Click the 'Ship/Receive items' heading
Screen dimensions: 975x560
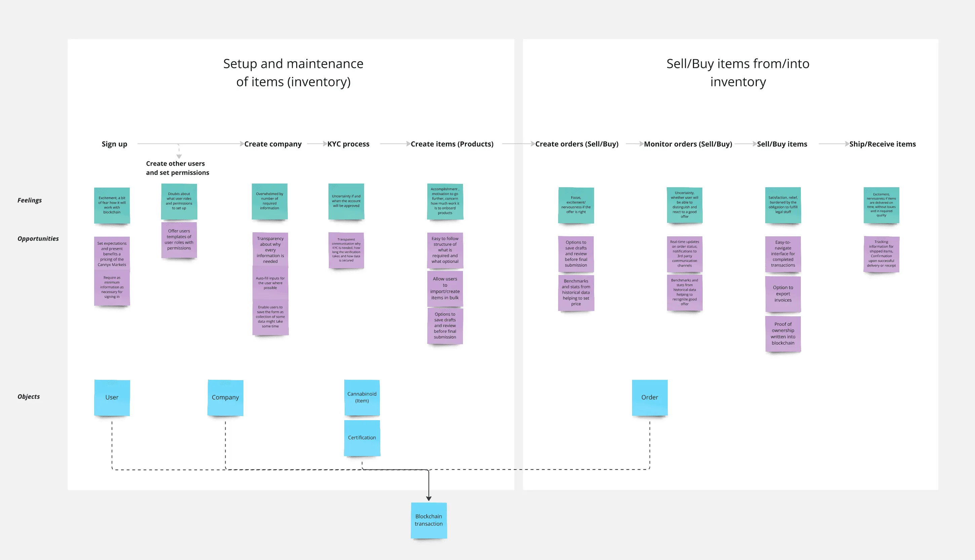tap(882, 144)
